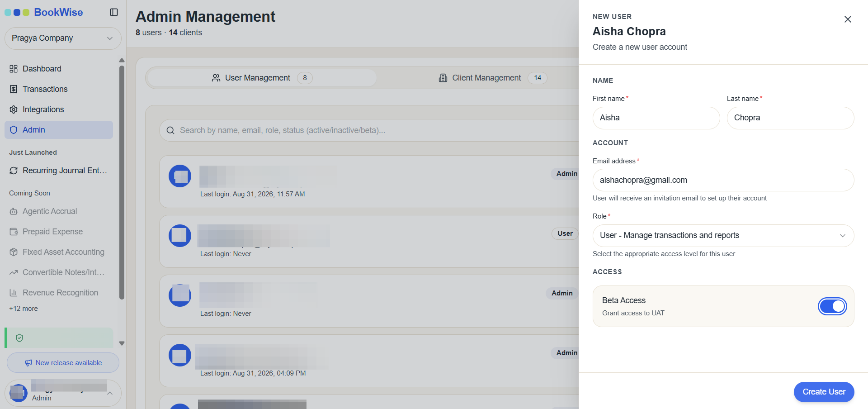
Task: Click the Transactions icon in sidebar
Action: click(14, 89)
